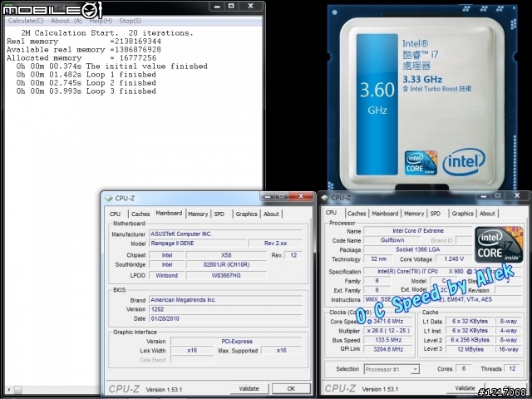Switch to Caches tab in left CPU-Z window
The height and width of the screenshot is (399, 532).
point(140,214)
